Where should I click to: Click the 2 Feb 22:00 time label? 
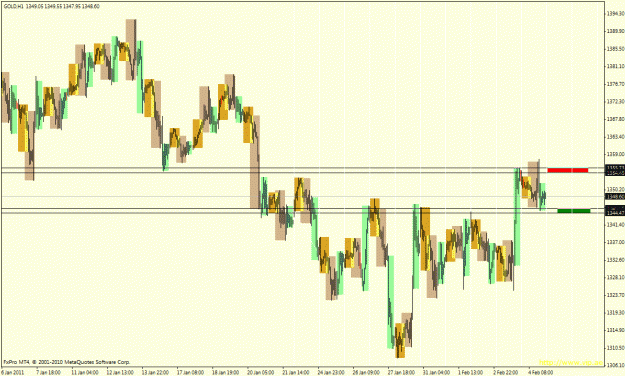pos(506,372)
